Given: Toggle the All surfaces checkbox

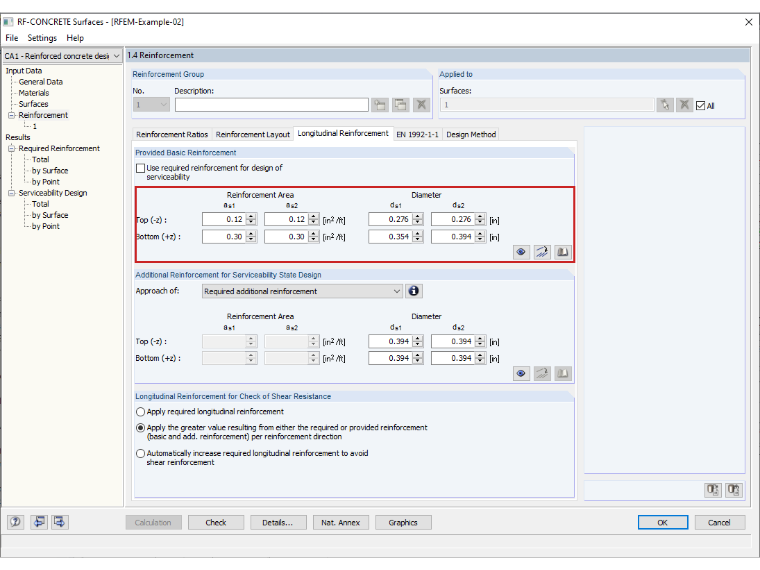Looking at the screenshot, I should (700, 106).
